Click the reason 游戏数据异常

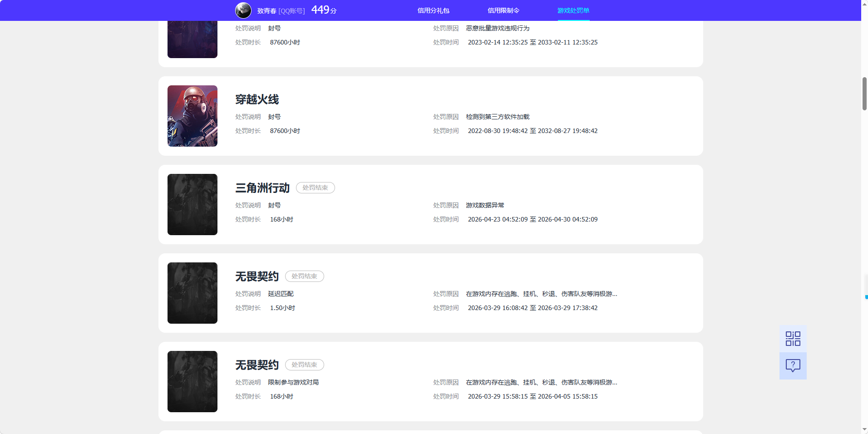click(485, 205)
